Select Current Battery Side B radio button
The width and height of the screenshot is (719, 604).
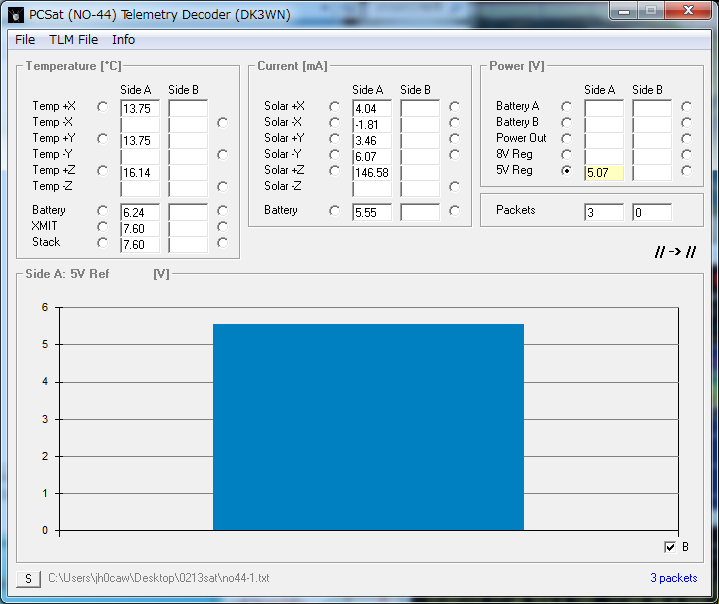(x=454, y=211)
